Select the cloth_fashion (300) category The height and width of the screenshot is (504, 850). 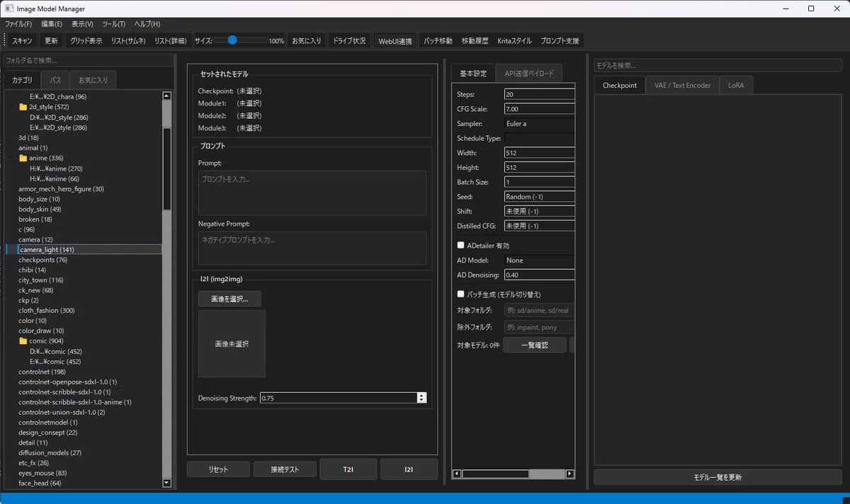click(x=47, y=311)
